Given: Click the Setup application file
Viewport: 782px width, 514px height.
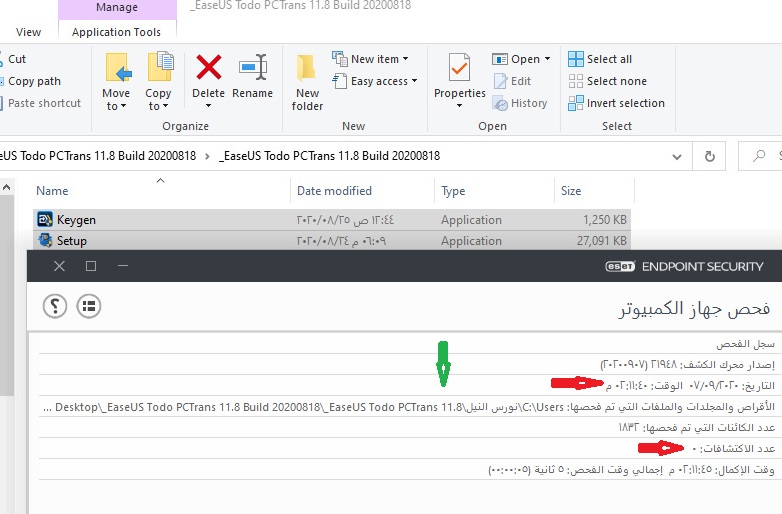Looking at the screenshot, I should (72, 241).
